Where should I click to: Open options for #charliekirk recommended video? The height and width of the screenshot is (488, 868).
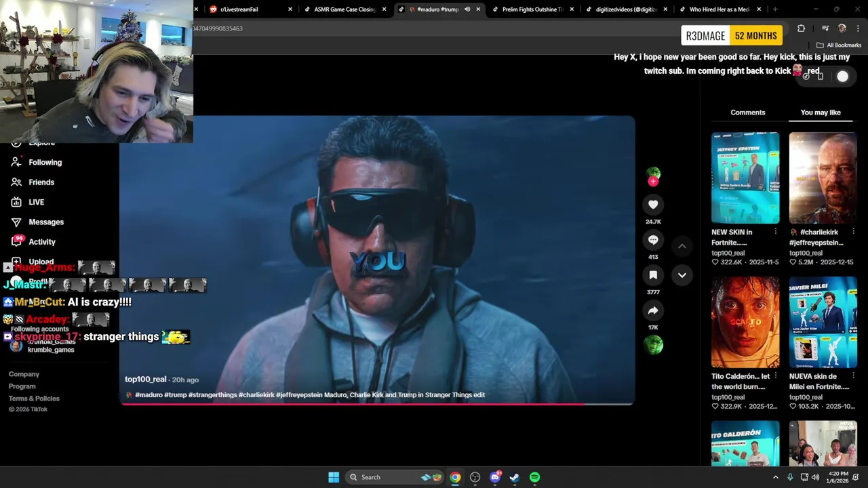coord(853,232)
